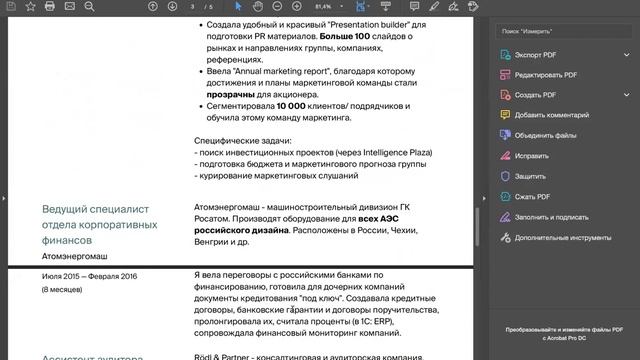Click the fit page width icon
Viewport: 640px width, 360px height.
coord(360,6)
